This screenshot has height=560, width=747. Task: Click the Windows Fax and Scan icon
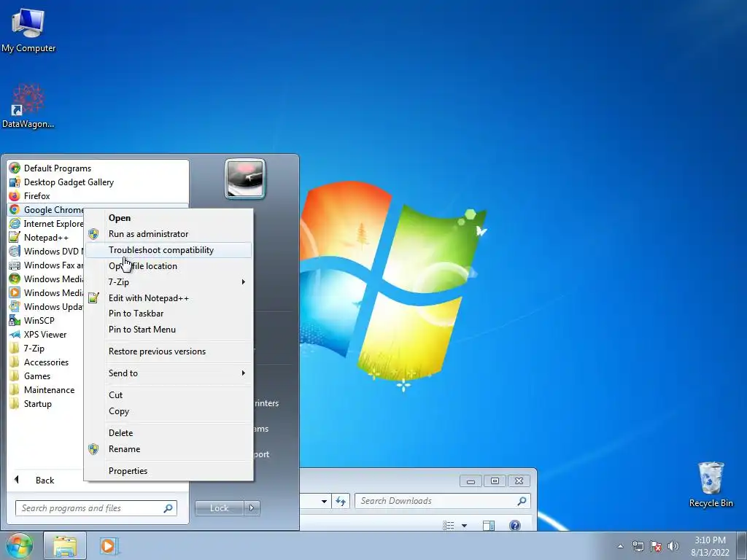[x=15, y=265]
